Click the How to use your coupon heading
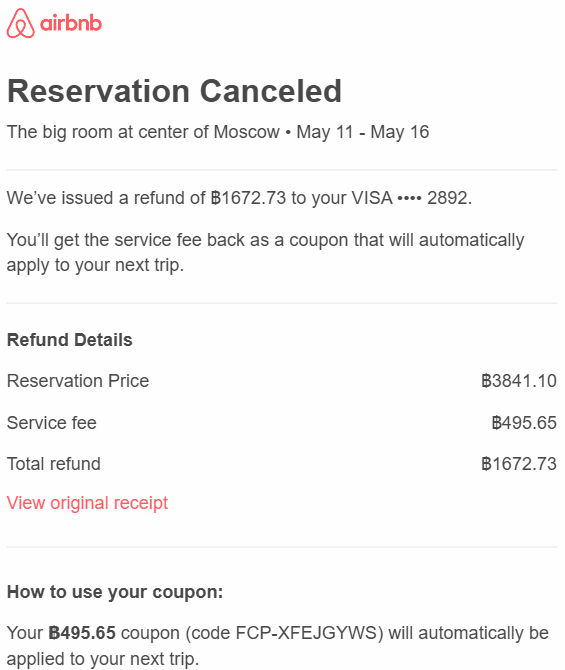Image resolution: width=565 pixels, height=670 pixels. pos(115,592)
